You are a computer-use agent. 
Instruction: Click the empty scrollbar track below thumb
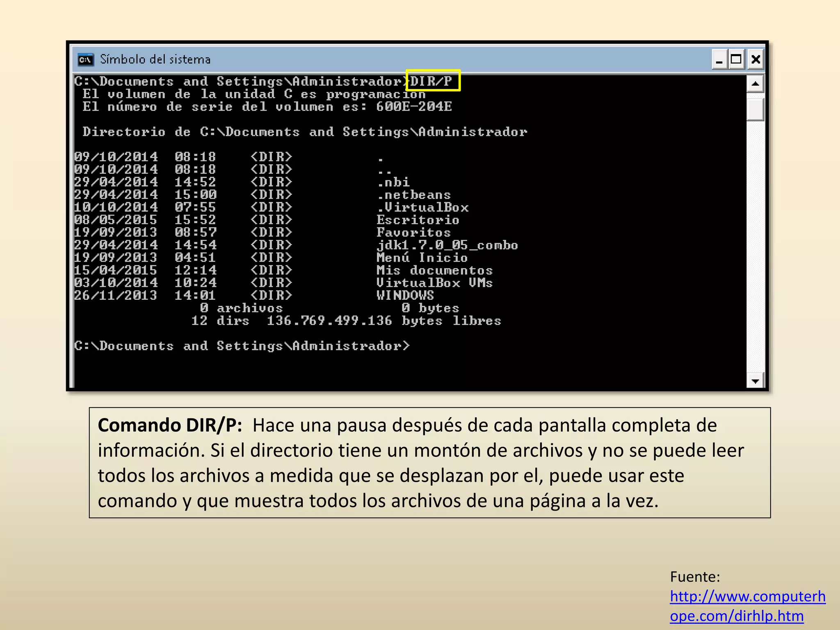pyautogui.click(x=755, y=246)
